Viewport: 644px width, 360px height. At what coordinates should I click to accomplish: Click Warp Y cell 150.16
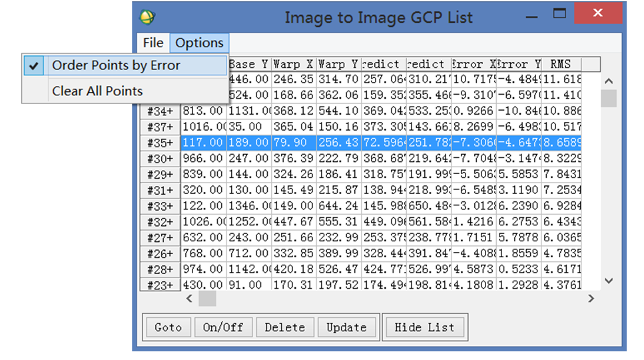[x=339, y=127]
